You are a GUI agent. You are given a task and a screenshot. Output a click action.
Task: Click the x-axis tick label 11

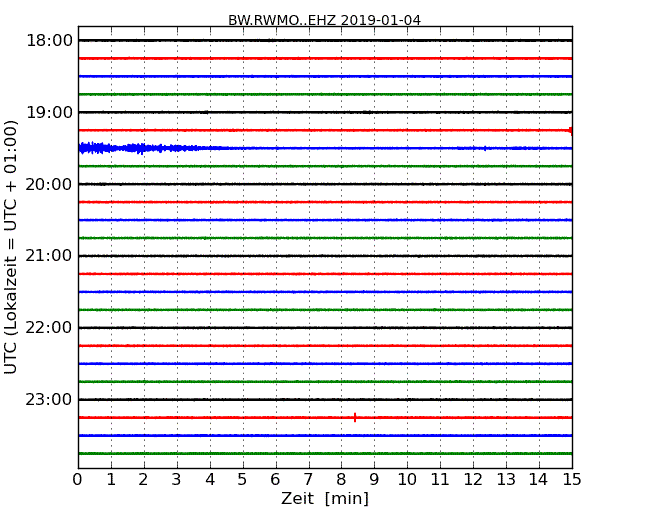[x=440, y=480]
